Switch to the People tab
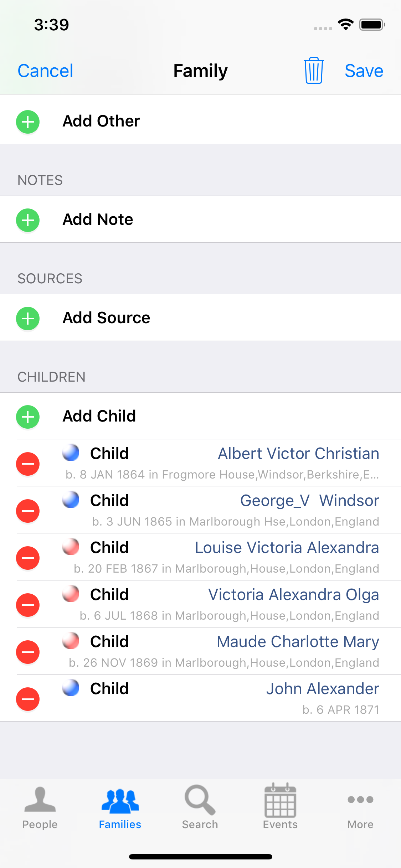 click(x=40, y=807)
